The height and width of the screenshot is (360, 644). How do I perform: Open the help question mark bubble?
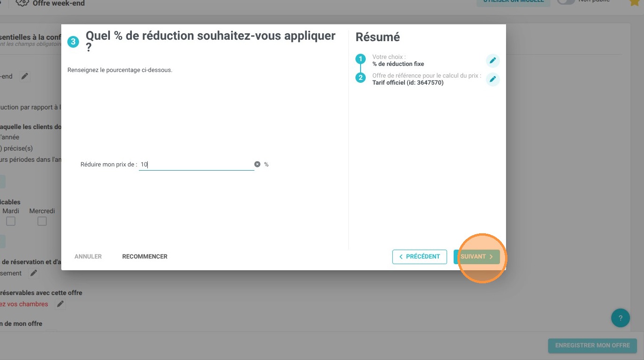[x=621, y=318]
